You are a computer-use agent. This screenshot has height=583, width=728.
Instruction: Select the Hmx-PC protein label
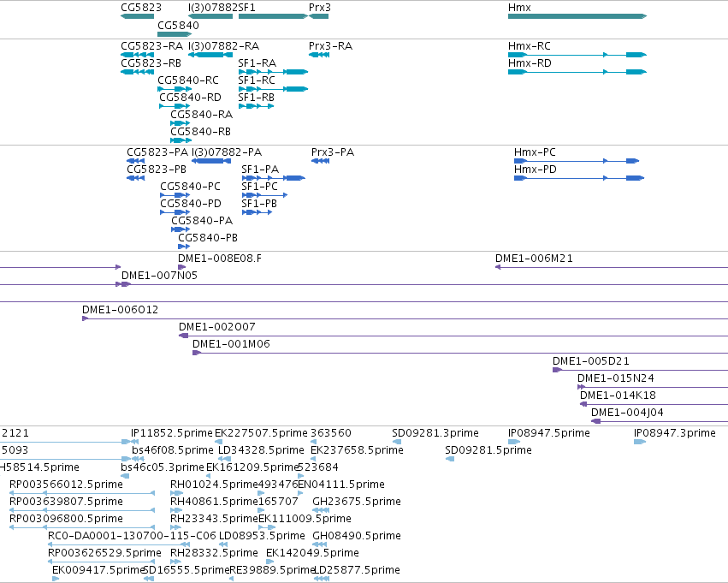(x=535, y=152)
